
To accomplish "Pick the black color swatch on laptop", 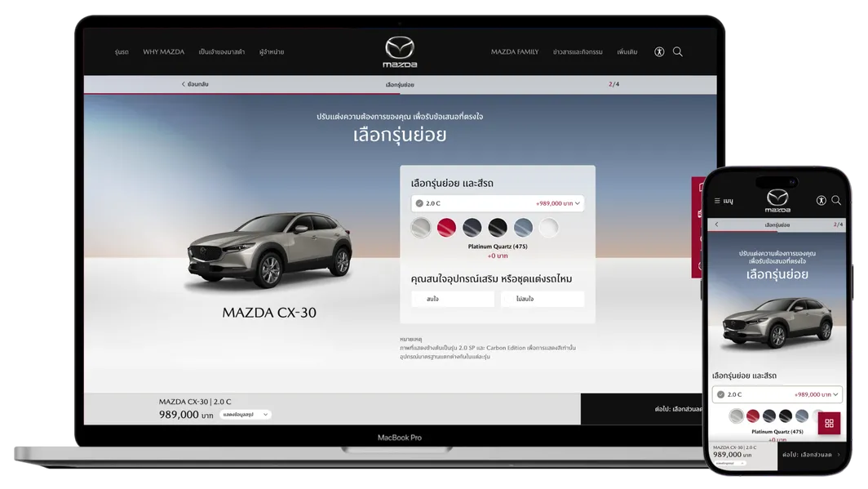I will [497, 228].
